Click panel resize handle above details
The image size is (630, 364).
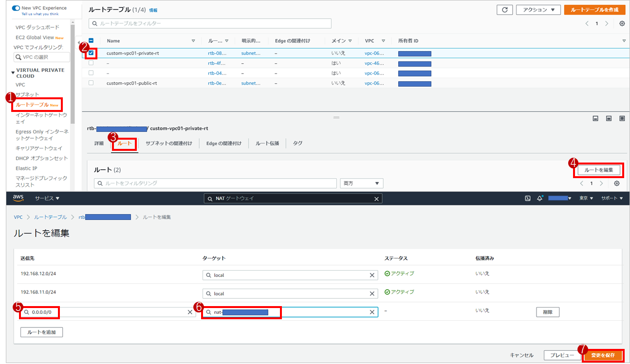click(x=336, y=117)
